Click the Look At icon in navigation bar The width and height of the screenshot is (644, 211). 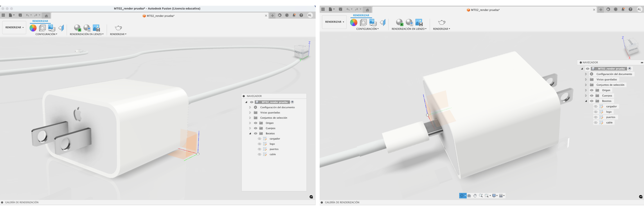click(469, 196)
